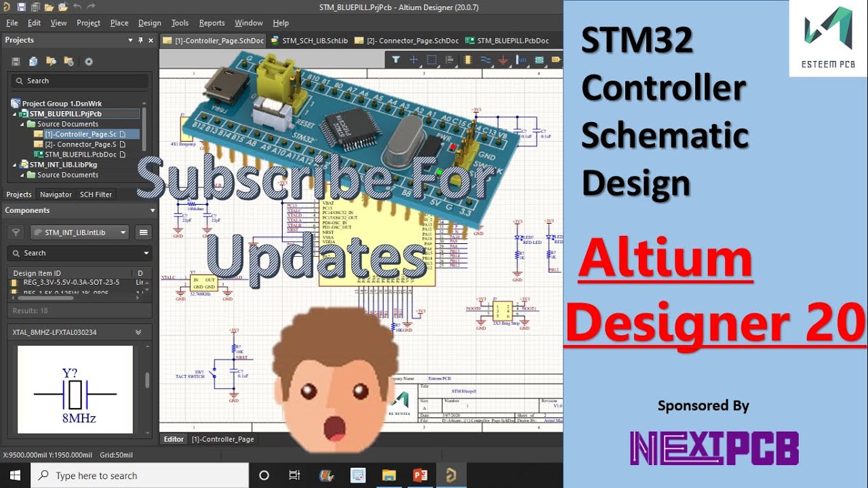Click the Editor tab at the bottom
This screenshot has height=488, width=868.
[x=174, y=439]
